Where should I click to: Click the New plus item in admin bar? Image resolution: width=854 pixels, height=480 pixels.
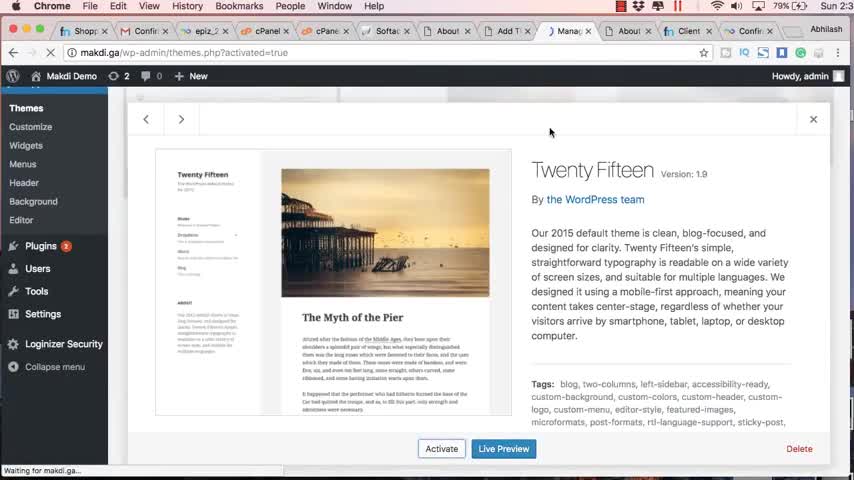[191, 76]
